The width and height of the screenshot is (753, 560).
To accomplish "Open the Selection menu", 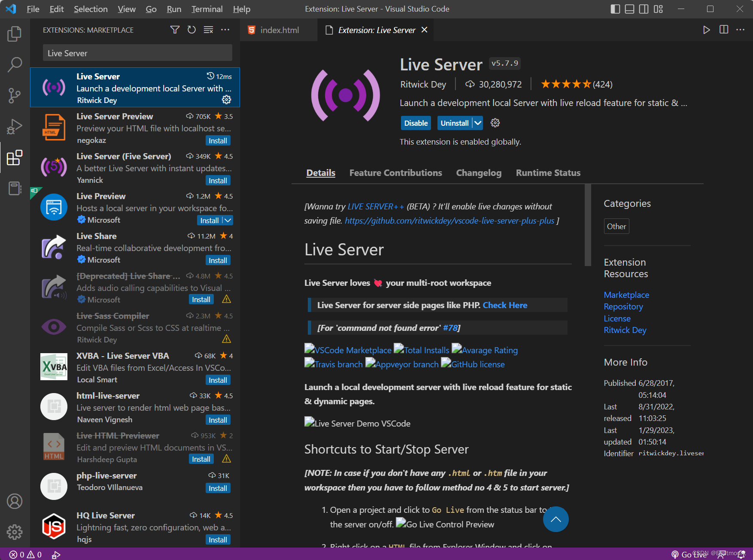I will 91,9.
